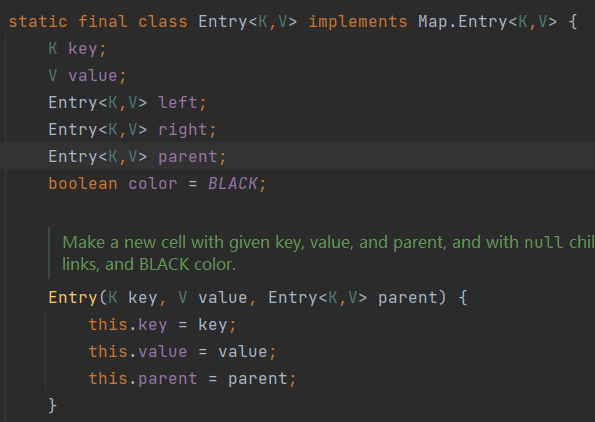595x422 pixels.
Task: Click the 'parent' field on the highlighted line
Action: [187, 157]
